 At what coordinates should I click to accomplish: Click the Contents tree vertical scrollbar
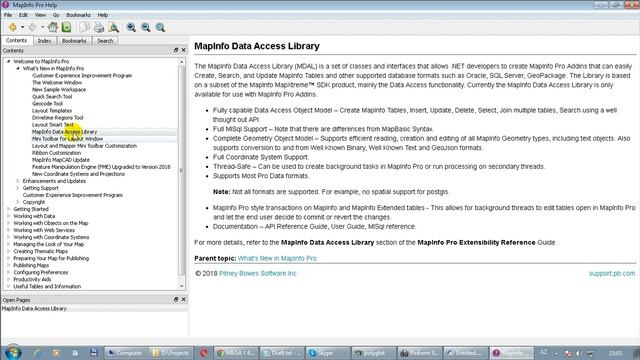point(182,170)
